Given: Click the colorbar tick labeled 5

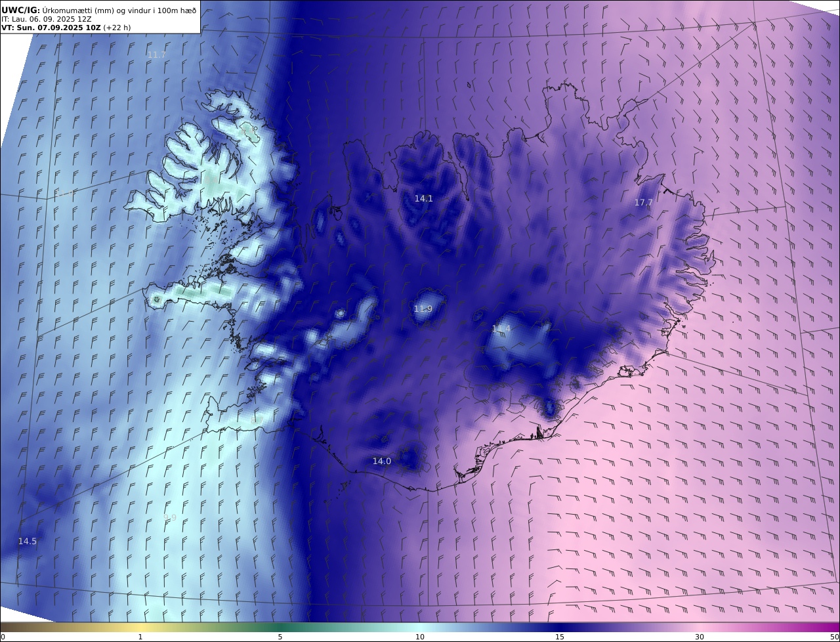Looking at the screenshot, I should (x=280, y=637).
